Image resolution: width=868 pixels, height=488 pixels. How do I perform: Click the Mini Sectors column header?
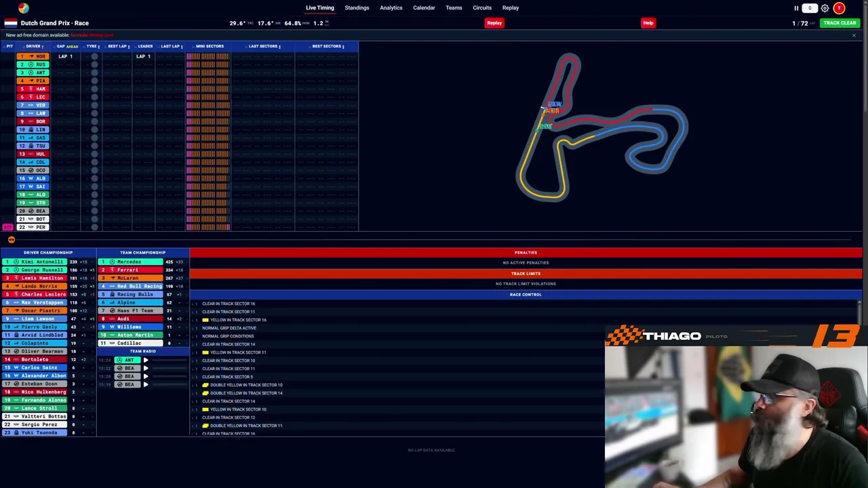click(210, 46)
